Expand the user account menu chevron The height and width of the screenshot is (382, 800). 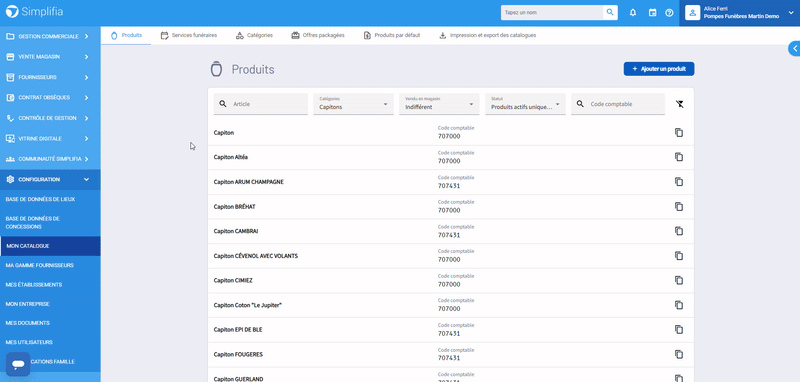(x=791, y=13)
